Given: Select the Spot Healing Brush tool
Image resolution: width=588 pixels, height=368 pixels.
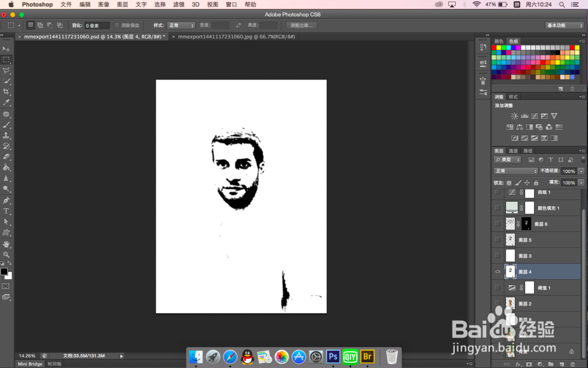Looking at the screenshot, I should [6, 114].
